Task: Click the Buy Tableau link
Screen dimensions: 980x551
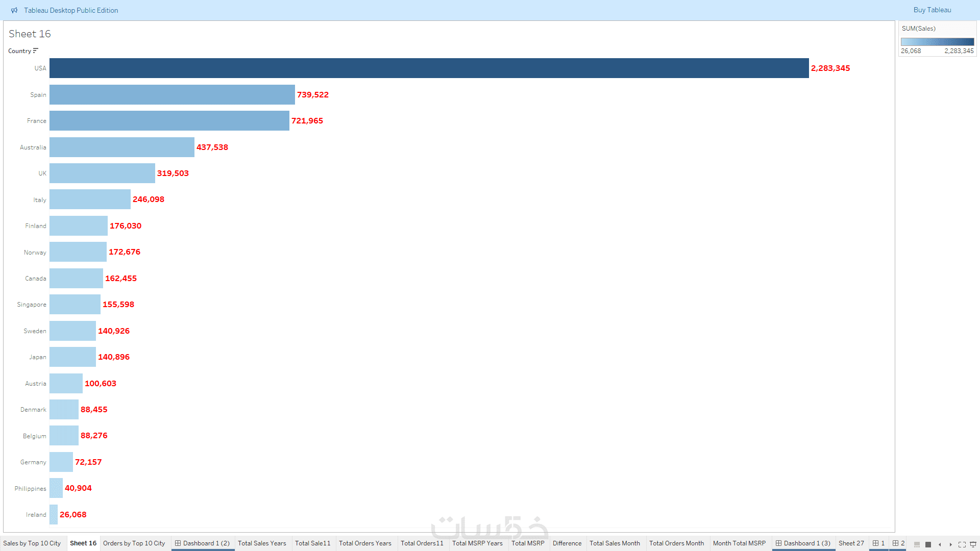Action: click(932, 10)
